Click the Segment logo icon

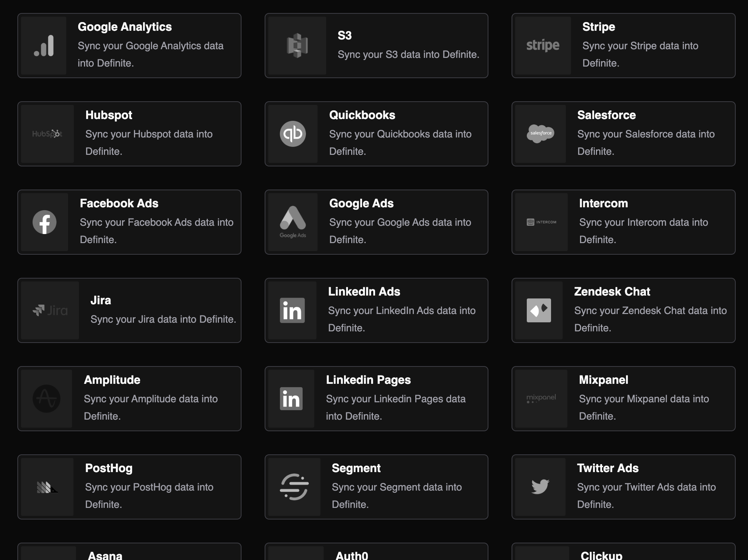294,487
